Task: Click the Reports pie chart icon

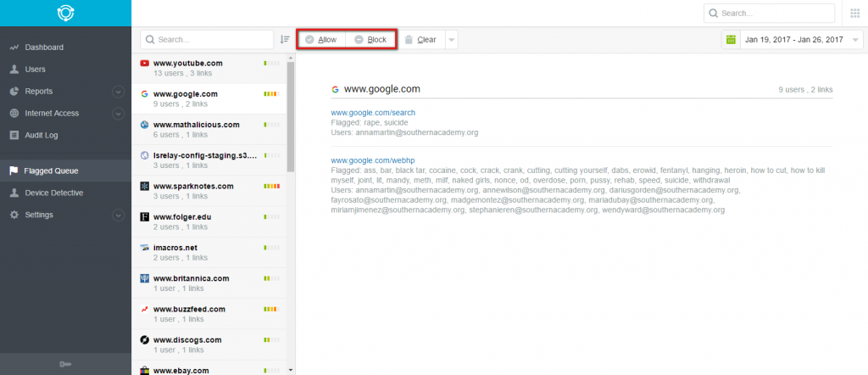Action: [x=14, y=92]
